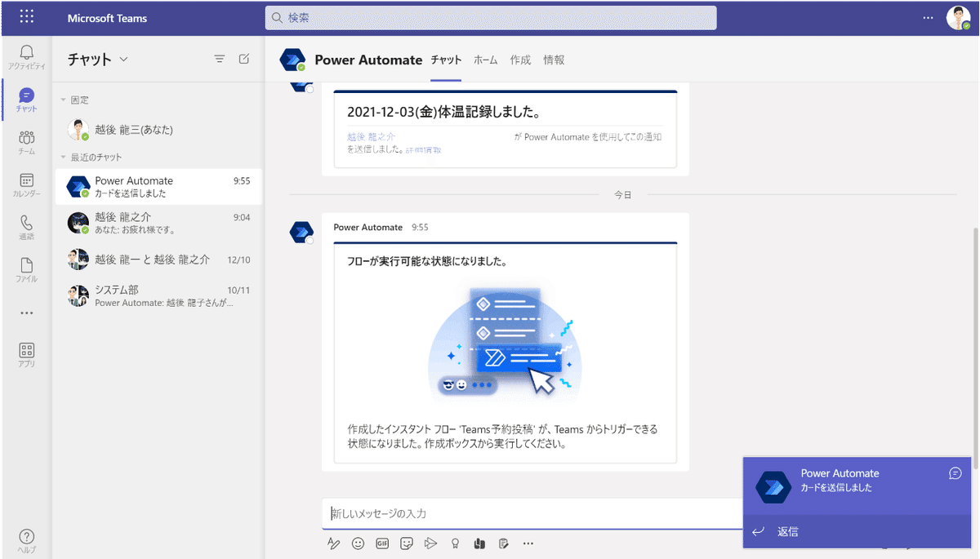Image resolution: width=980 pixels, height=559 pixels.
Task: Click the chat bubble icon on the notification toast
Action: point(955,473)
